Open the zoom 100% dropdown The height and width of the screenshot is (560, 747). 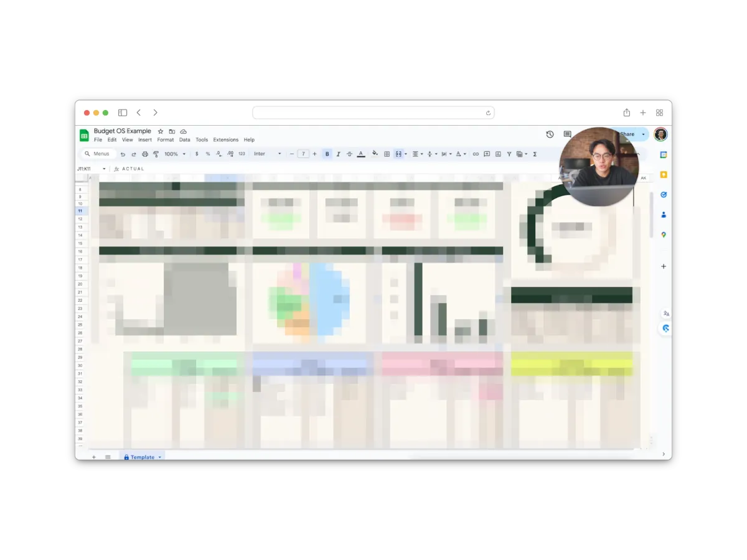[x=175, y=154]
